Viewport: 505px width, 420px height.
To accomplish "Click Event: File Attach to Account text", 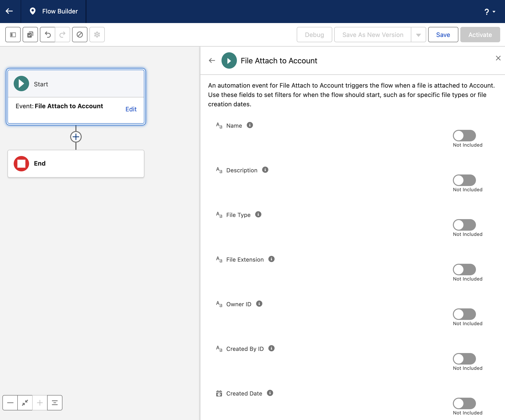I will (x=59, y=106).
